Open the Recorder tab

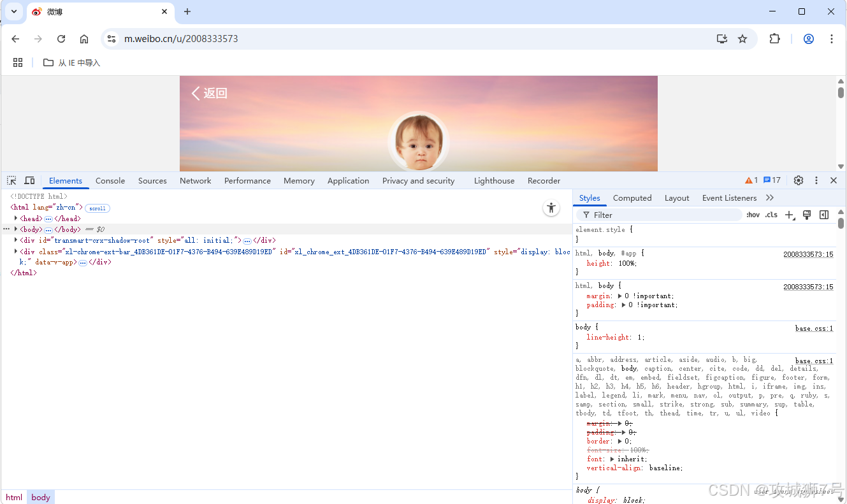[544, 180]
